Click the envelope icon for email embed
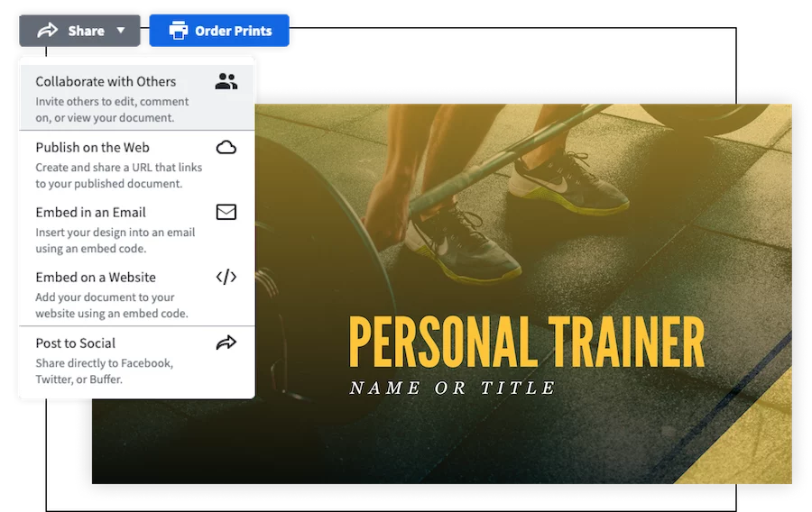The height and width of the screenshot is (512, 812). (226, 212)
